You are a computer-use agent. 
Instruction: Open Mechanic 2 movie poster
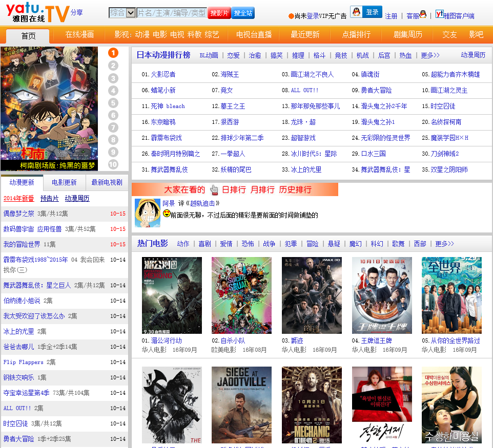312,405
